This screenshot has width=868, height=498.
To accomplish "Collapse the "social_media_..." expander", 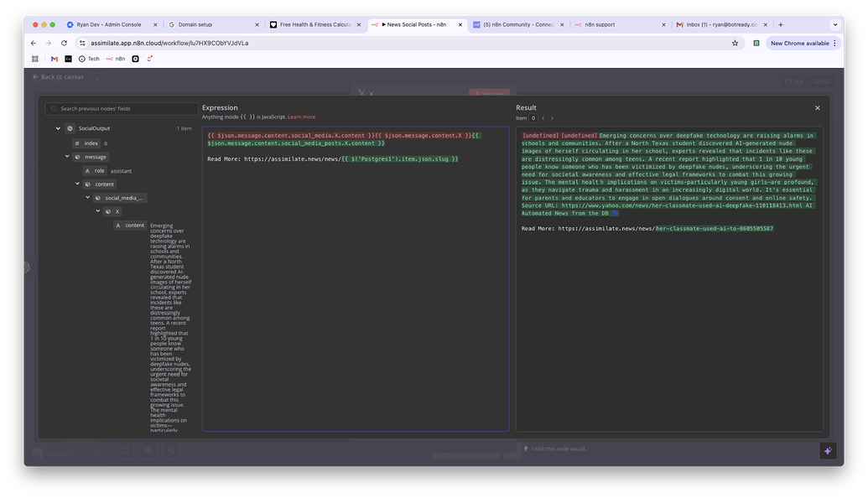I will click(x=86, y=197).
